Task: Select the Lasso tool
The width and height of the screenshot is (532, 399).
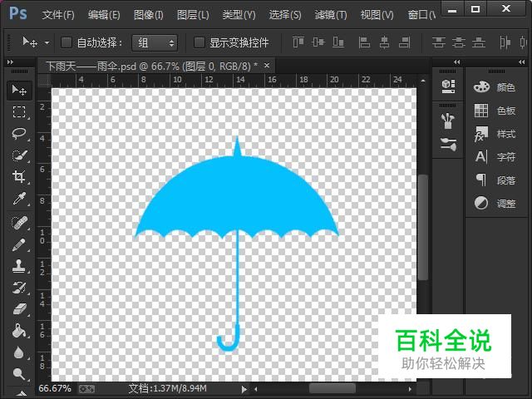Action: [19, 133]
